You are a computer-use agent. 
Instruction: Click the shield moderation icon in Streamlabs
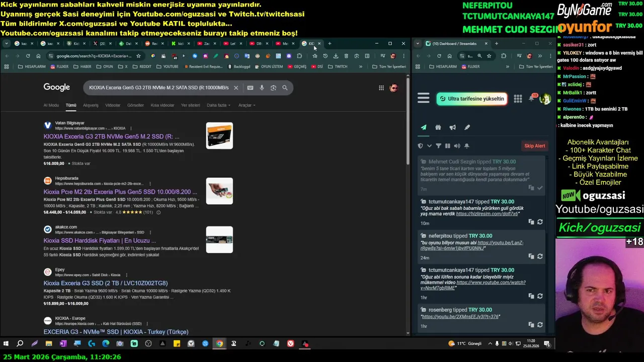[421, 146]
